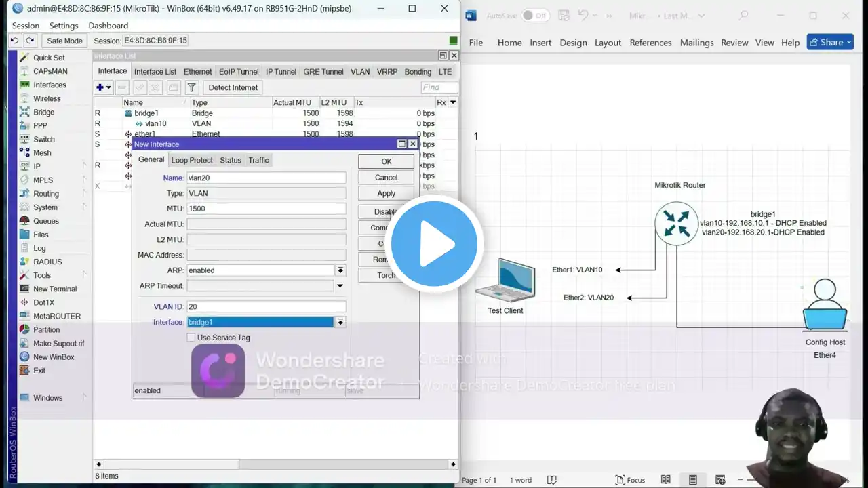Image resolution: width=868 pixels, height=488 pixels.
Task: Click Apply in New Interface dialog
Action: pos(387,194)
